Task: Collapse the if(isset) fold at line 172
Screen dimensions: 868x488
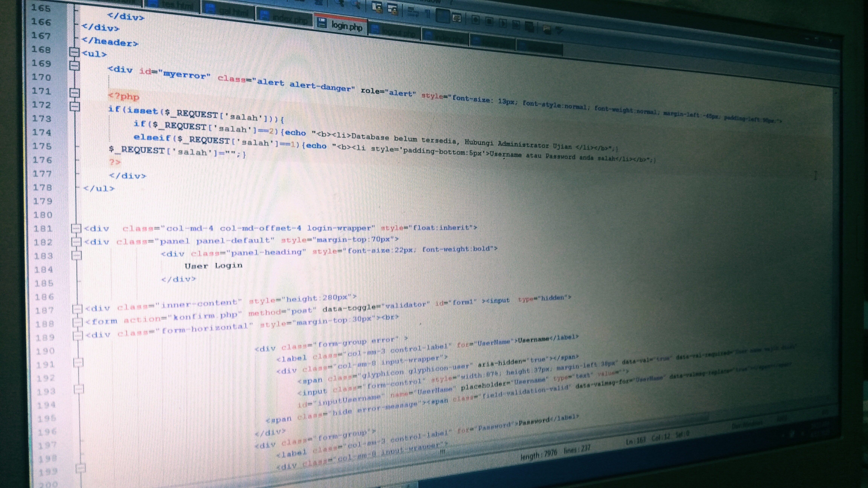Action: [x=75, y=106]
